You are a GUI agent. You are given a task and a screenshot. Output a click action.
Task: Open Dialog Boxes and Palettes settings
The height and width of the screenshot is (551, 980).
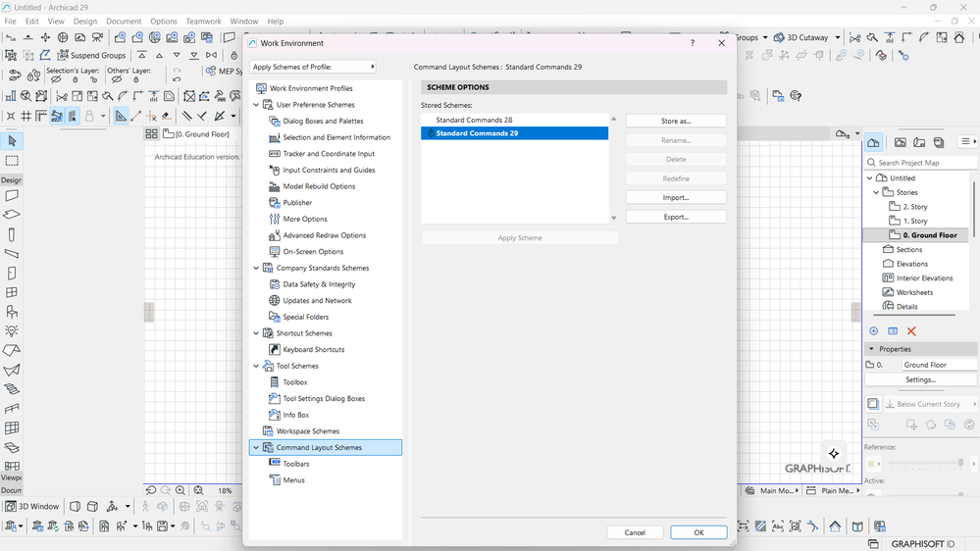(323, 122)
